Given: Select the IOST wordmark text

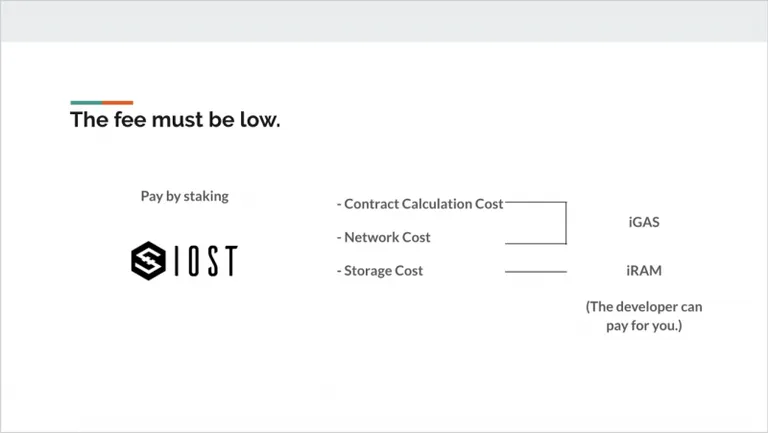Looking at the screenshot, I should 206,261.
